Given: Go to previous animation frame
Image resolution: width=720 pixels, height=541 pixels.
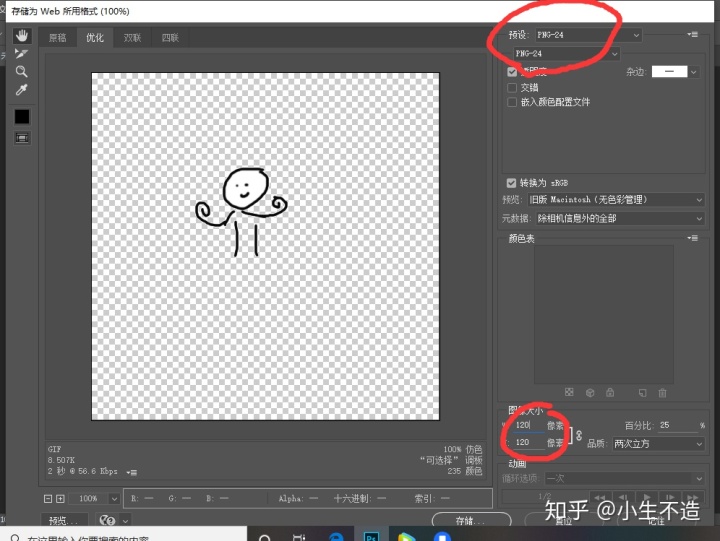Looking at the screenshot, I should coord(623,497).
